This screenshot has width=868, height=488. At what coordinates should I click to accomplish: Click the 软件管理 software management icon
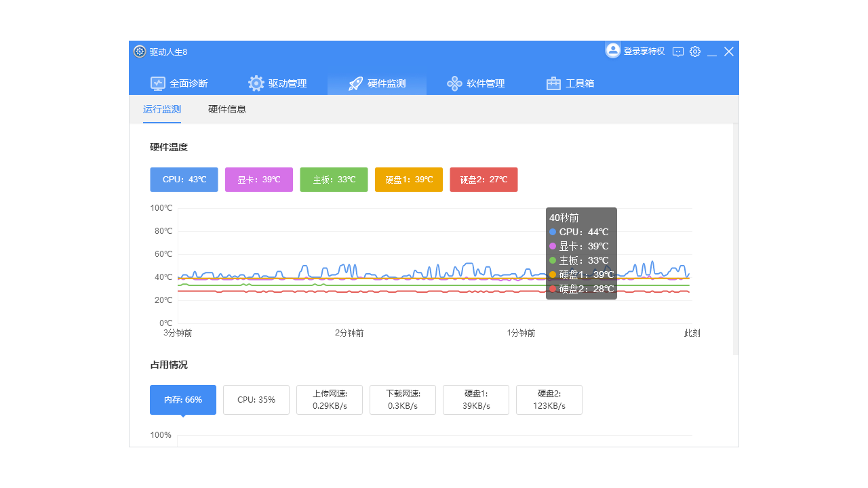(x=454, y=83)
